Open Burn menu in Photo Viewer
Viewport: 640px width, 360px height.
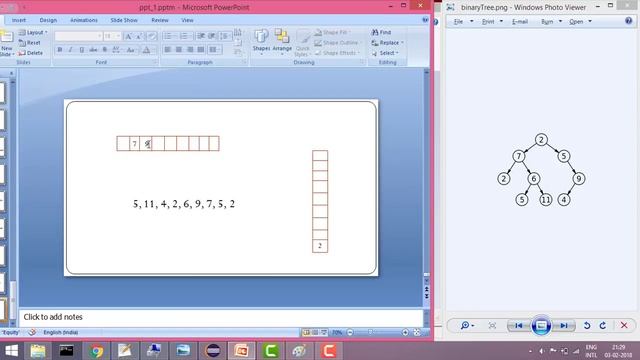click(x=551, y=22)
